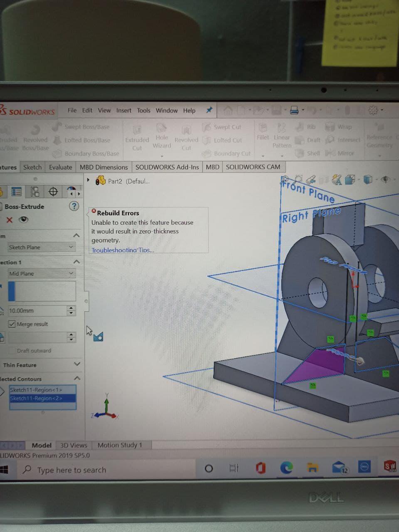Select the Shell tool

coord(308,153)
